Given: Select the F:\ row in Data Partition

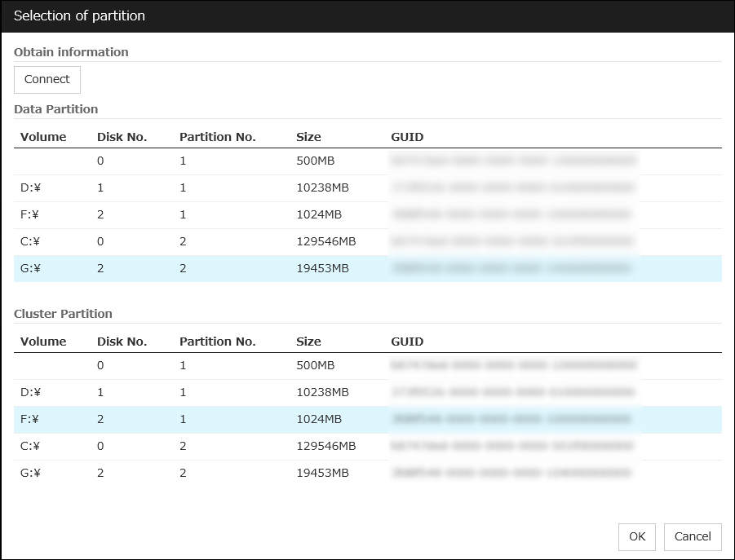Looking at the screenshot, I should coord(163,214).
